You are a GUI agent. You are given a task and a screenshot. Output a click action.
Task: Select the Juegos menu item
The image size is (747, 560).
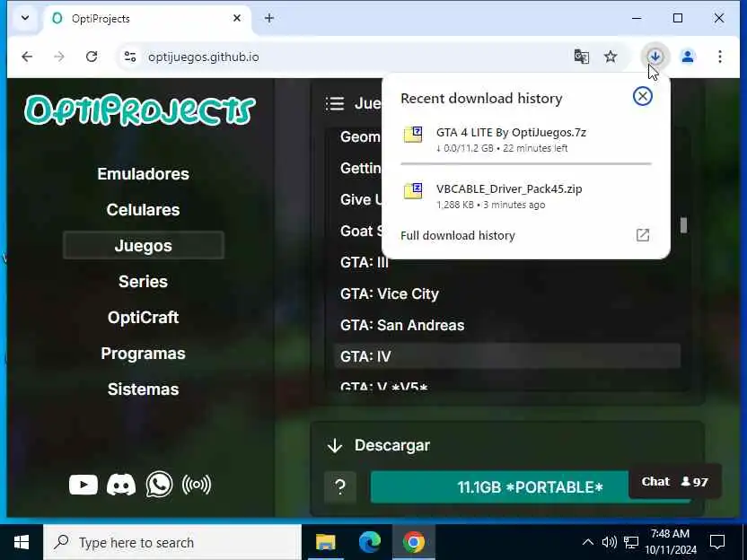144,245
